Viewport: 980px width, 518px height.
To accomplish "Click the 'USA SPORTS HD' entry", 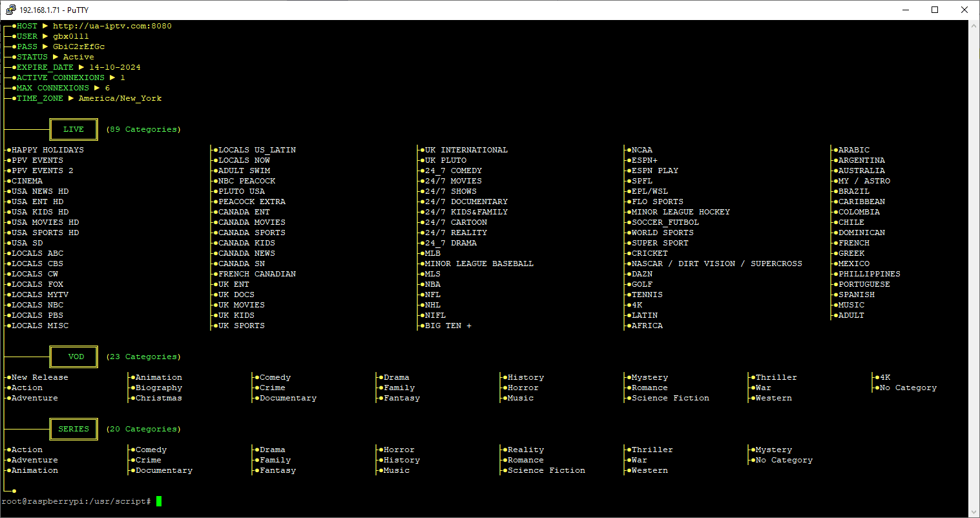I will pyautogui.click(x=45, y=233).
